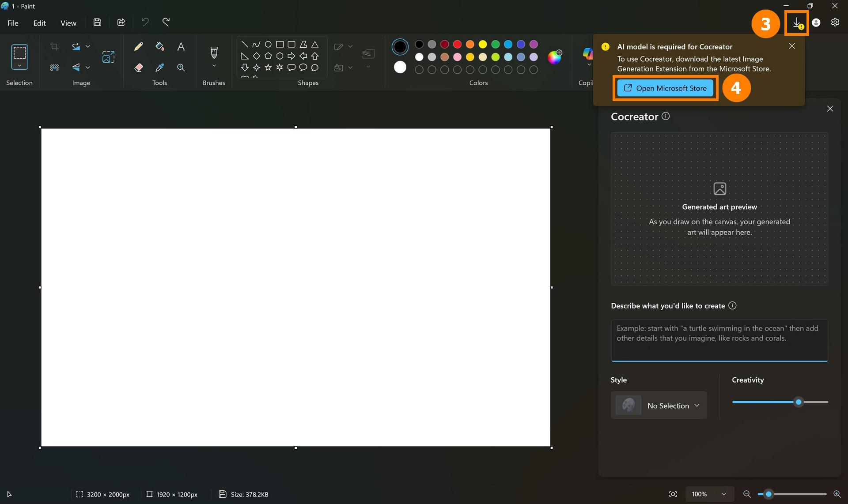
Task: Click the Open Microsoft Store button
Action: point(665,88)
